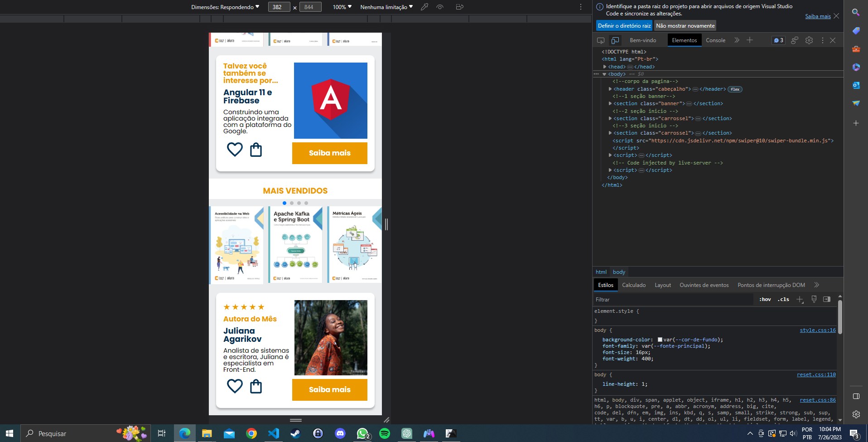Click background-color white color swatch
This screenshot has height=442, width=868.
(x=660, y=340)
